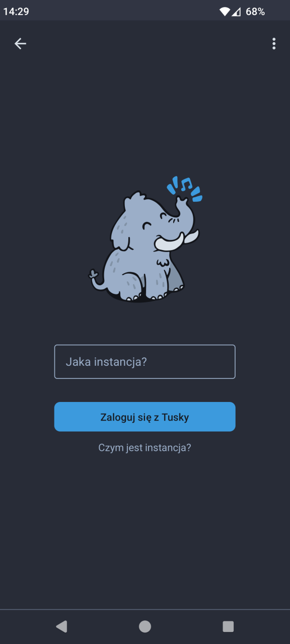Screen dimensions: 290x644
Task: Tap the 14:29 clock in status bar
Action: click(16, 11)
